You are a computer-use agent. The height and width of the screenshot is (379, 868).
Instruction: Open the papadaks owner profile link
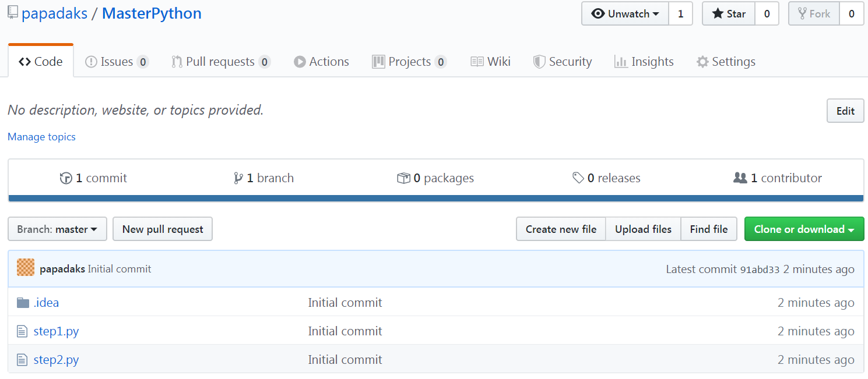tap(54, 13)
